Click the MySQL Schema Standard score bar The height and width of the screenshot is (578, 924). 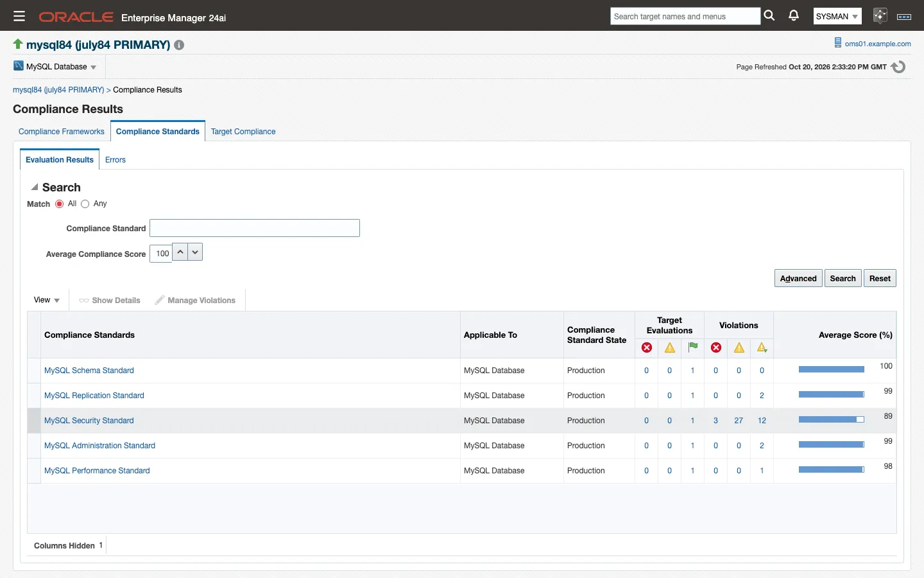[832, 369]
